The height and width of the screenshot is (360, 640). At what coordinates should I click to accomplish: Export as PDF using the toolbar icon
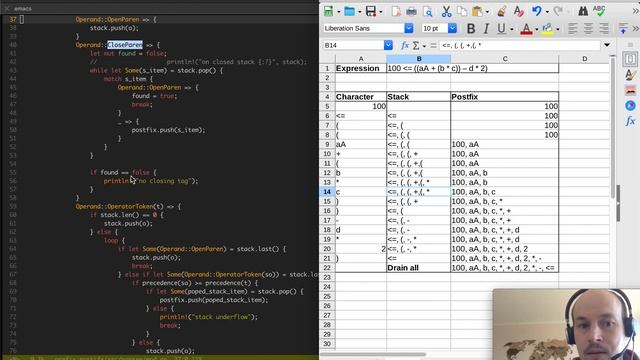[396, 11]
